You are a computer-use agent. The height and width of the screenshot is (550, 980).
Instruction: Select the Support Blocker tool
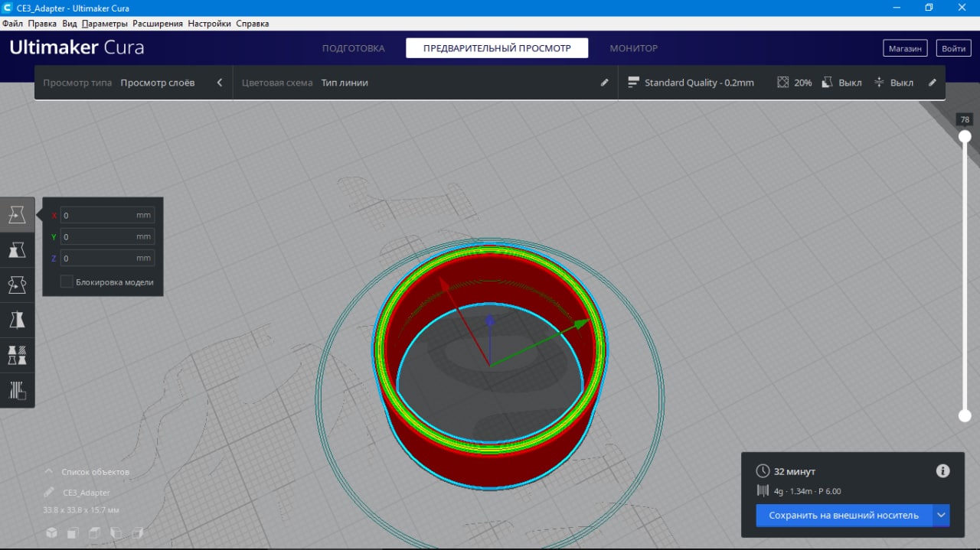(x=17, y=391)
